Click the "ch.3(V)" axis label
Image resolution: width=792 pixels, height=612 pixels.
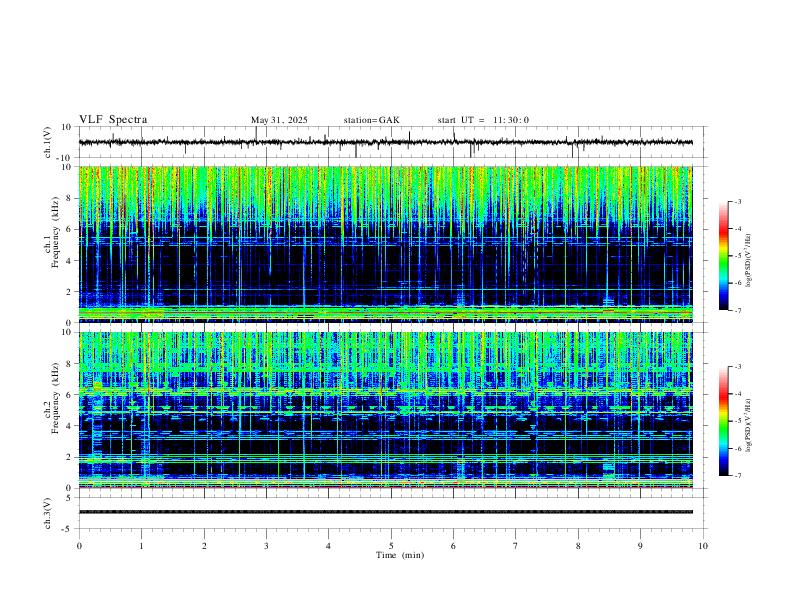48,513
